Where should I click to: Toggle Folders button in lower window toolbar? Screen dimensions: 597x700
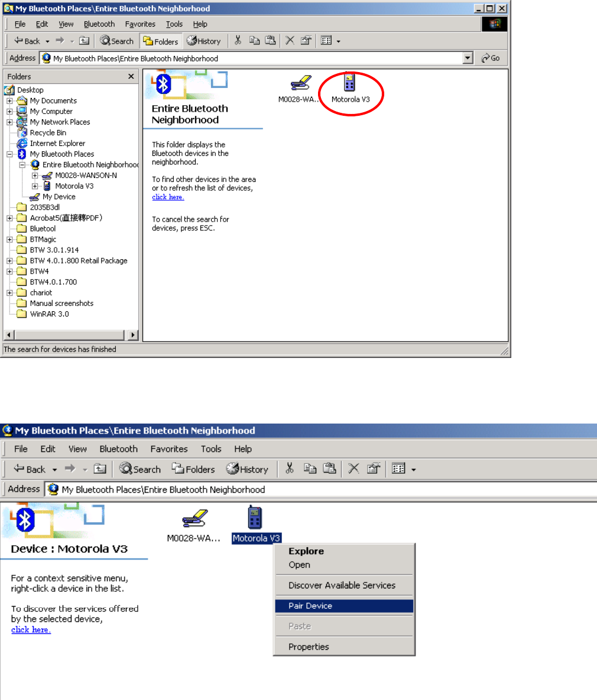click(193, 469)
